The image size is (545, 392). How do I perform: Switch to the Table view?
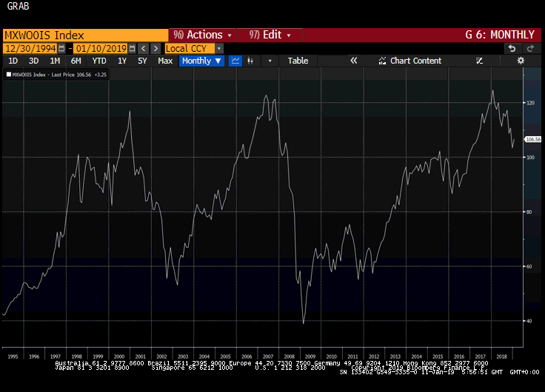coord(298,61)
